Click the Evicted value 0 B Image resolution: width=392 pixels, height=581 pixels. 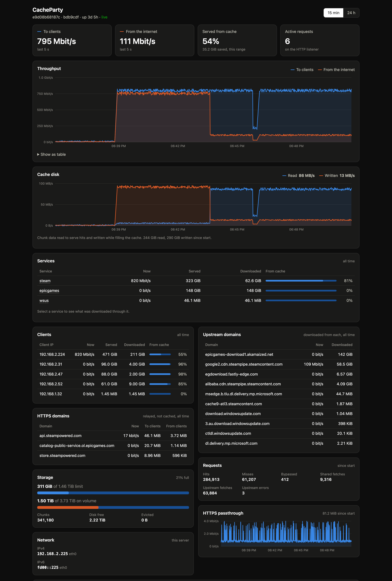click(x=144, y=520)
